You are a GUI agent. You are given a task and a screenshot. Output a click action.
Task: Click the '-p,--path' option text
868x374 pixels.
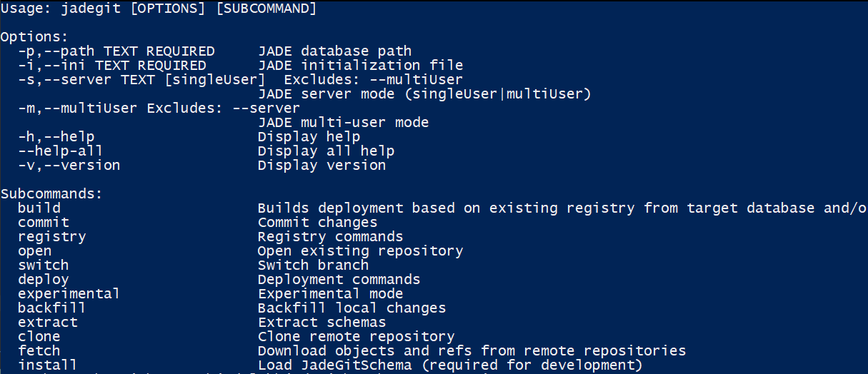[56, 51]
